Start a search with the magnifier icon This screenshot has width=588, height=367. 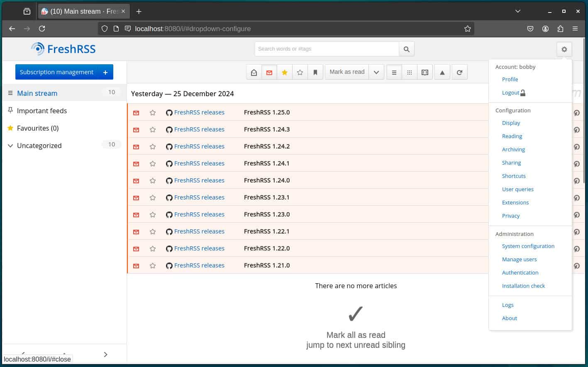pyautogui.click(x=406, y=49)
